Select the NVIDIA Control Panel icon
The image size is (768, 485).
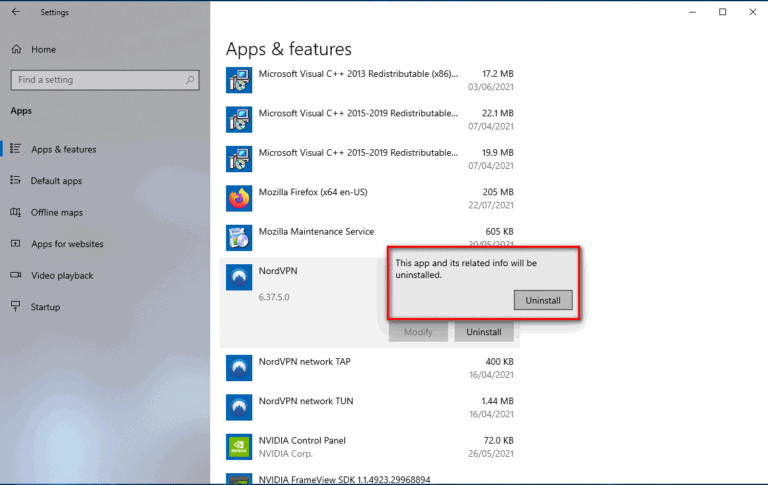point(239,447)
